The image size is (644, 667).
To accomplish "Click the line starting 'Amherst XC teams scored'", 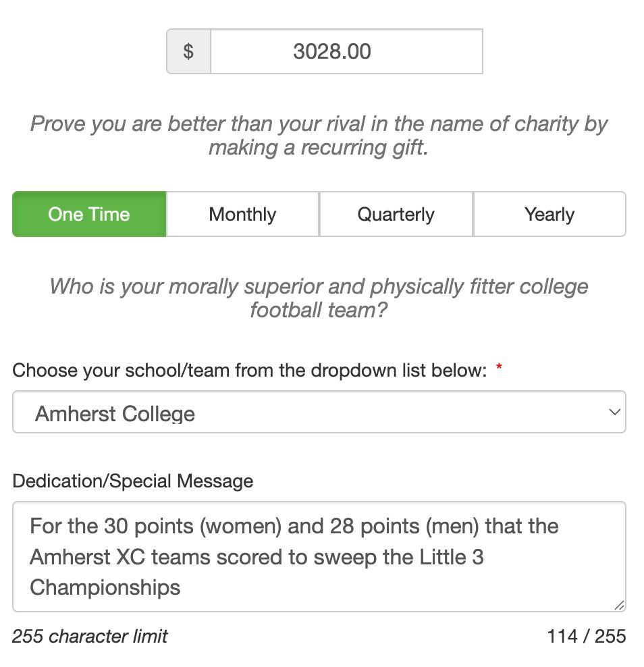I will 257,557.
